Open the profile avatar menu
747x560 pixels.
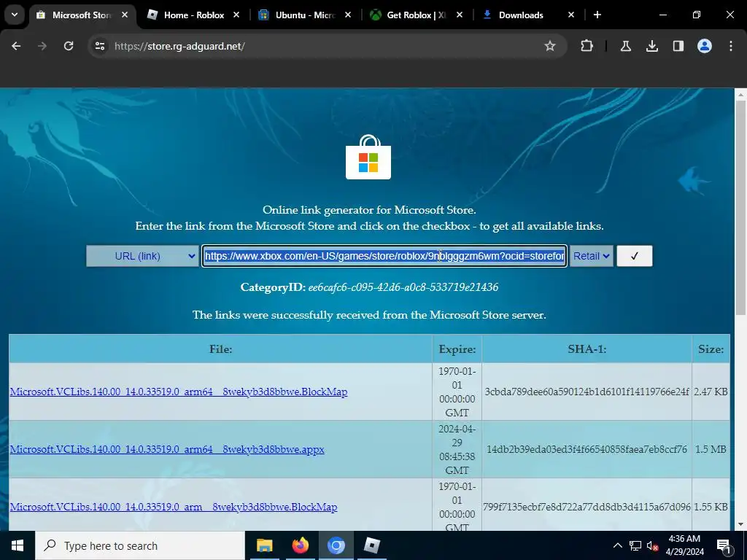(705, 46)
